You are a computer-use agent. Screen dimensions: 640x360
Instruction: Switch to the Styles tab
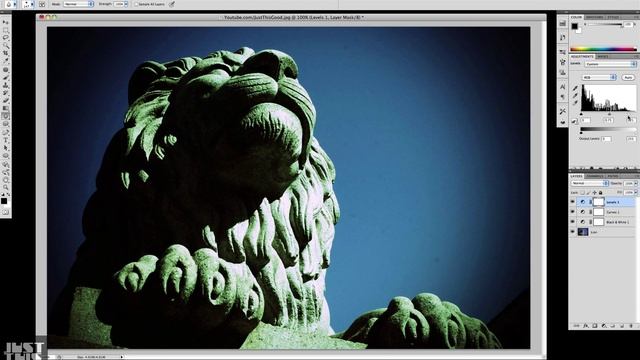613,17
